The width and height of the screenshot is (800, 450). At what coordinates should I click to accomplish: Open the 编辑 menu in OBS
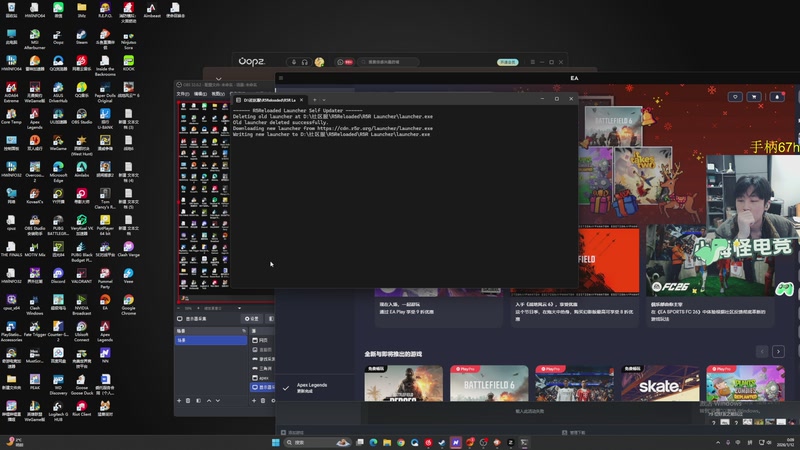tap(201, 94)
